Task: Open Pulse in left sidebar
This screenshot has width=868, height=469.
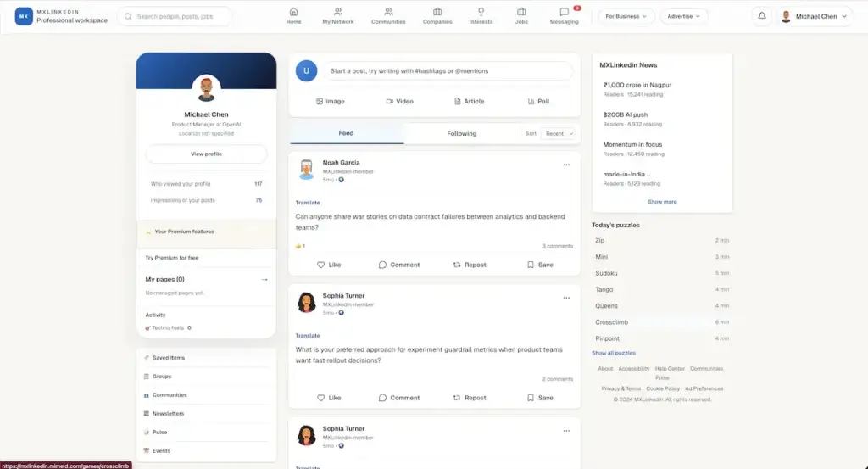Action: (x=206, y=432)
